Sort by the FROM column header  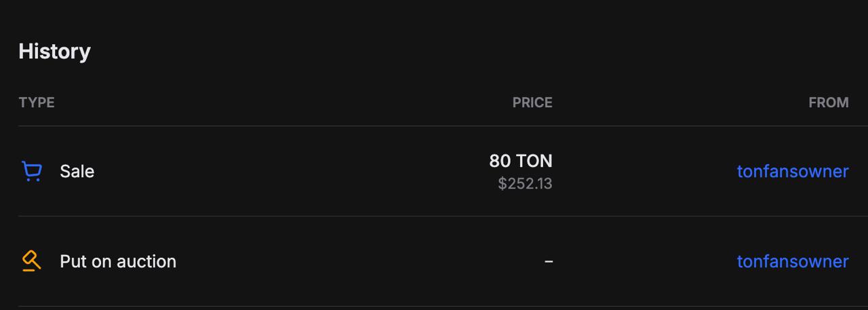pos(829,102)
